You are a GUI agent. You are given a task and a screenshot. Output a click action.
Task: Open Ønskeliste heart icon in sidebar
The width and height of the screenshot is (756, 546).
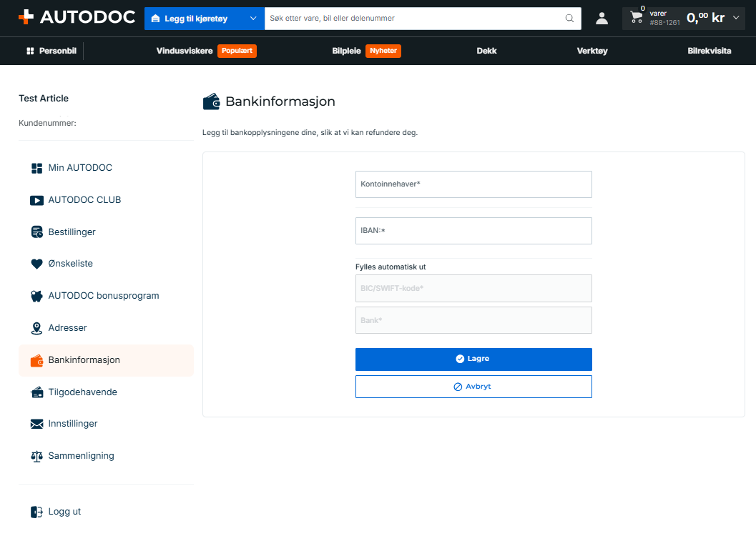36,264
